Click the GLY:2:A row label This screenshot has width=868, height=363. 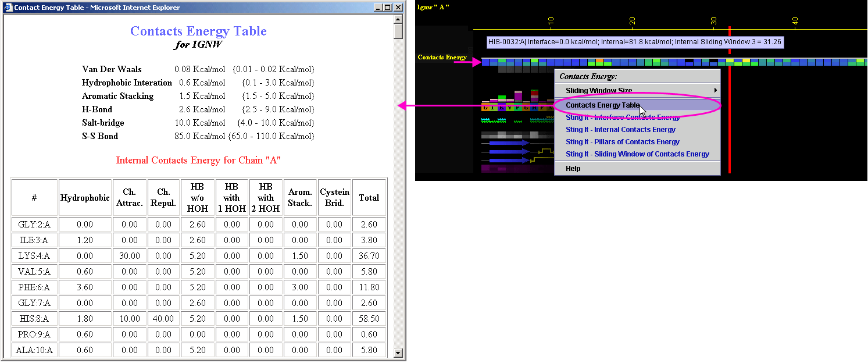click(34, 225)
